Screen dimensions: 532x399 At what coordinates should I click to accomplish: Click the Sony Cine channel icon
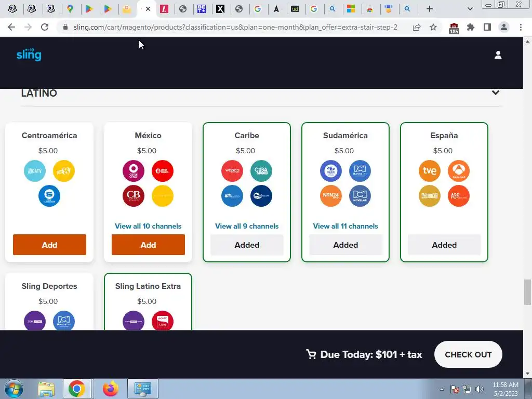click(163, 321)
